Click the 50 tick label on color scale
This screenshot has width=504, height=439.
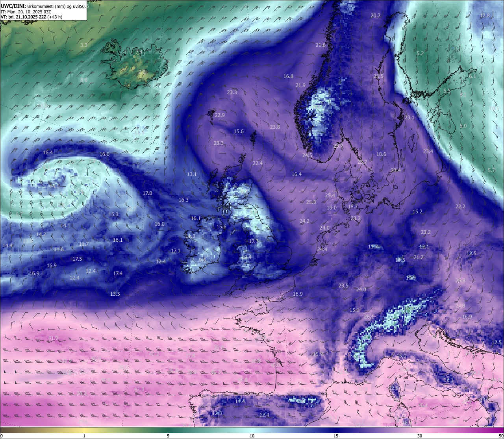pos(501,436)
